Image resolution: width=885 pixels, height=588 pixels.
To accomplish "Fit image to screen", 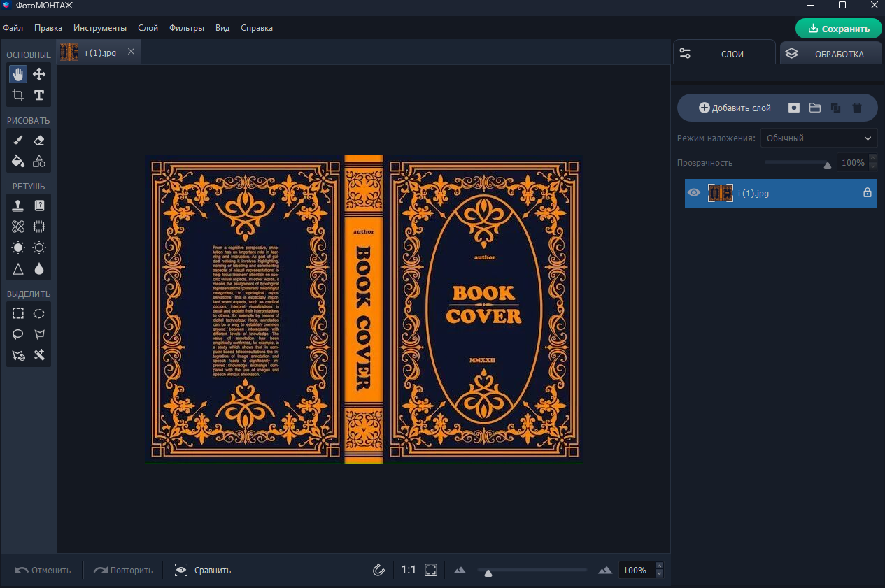I will [431, 570].
